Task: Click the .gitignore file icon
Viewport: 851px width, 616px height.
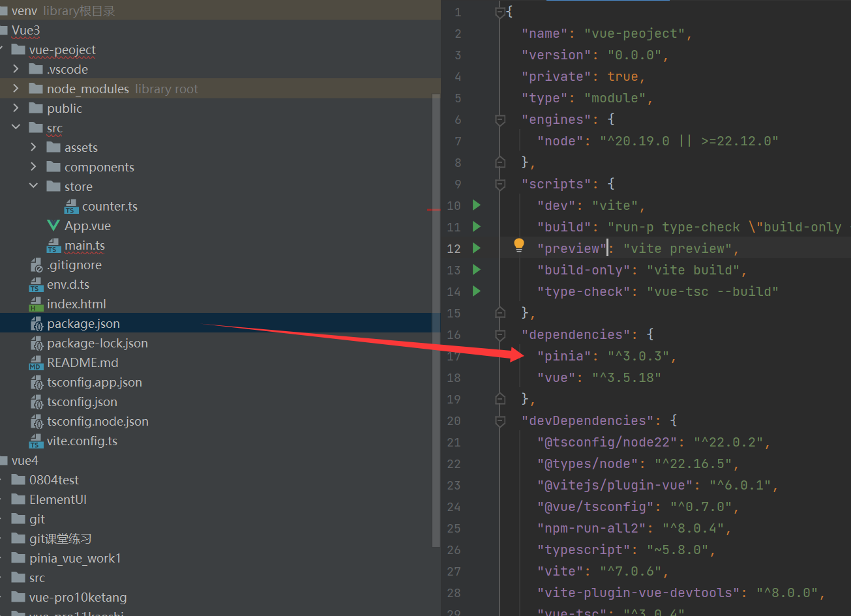Action: click(37, 265)
